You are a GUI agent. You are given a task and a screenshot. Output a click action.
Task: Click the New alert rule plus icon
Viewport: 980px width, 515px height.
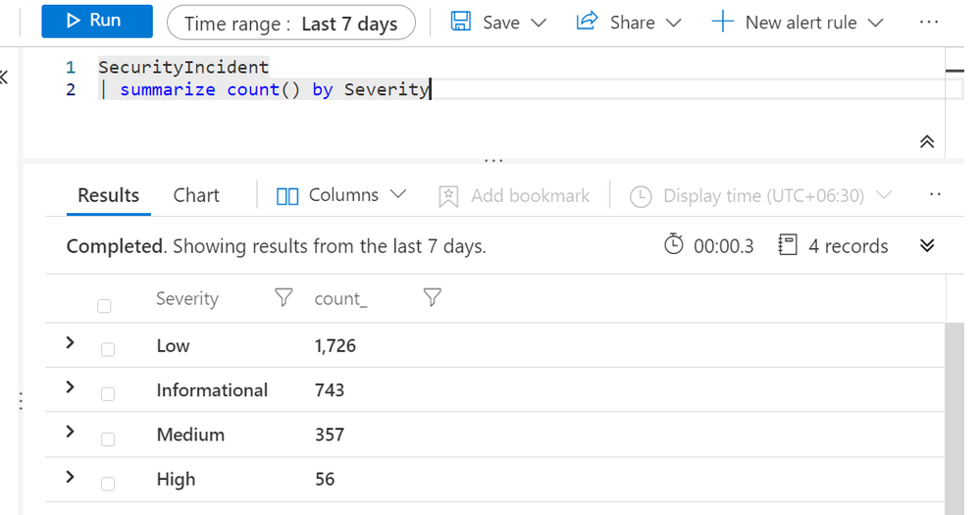point(722,22)
